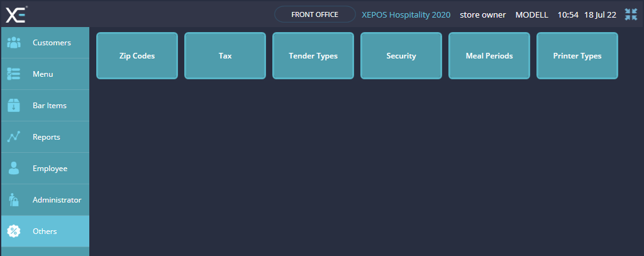Click the store owner user label
This screenshot has height=256, width=644.
pyautogui.click(x=482, y=14)
